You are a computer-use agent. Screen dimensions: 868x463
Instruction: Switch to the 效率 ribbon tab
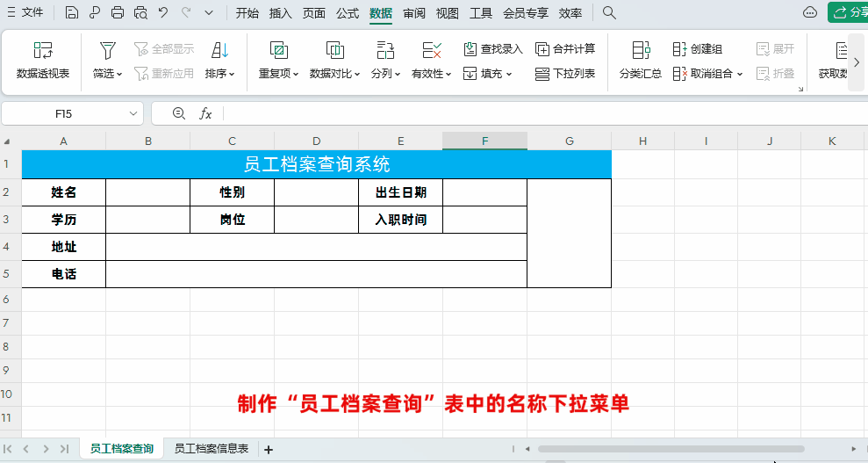pyautogui.click(x=570, y=12)
